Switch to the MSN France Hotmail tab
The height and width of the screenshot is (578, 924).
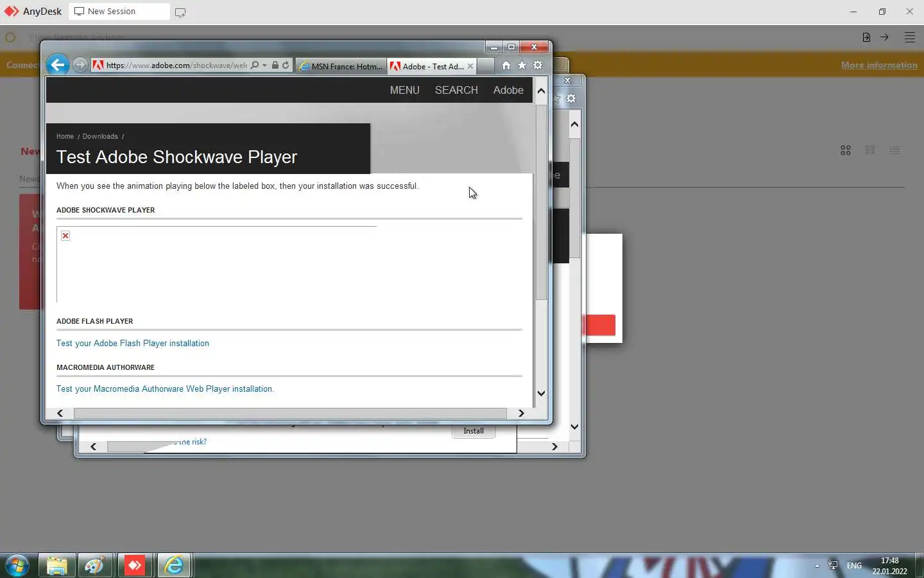341,66
